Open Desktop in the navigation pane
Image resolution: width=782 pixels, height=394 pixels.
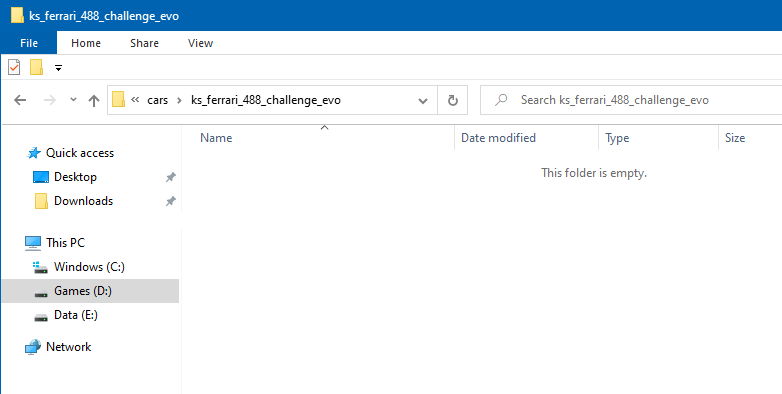75,177
